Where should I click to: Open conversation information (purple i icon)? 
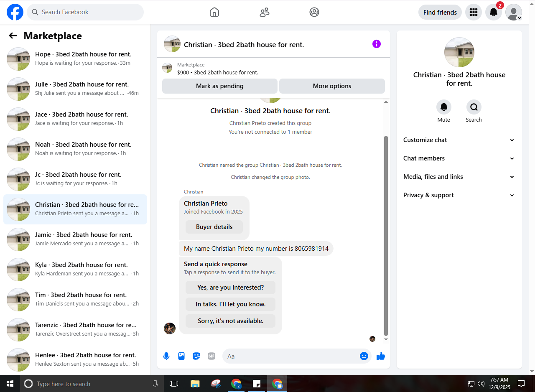pos(377,44)
